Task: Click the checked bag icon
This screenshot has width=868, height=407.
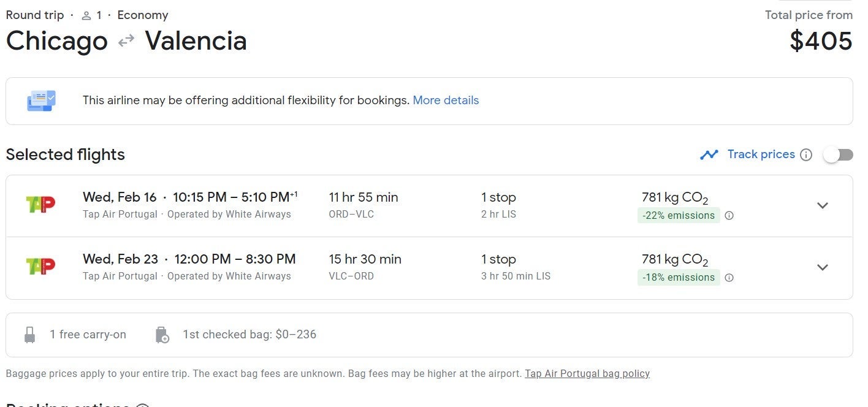Action: [162, 335]
